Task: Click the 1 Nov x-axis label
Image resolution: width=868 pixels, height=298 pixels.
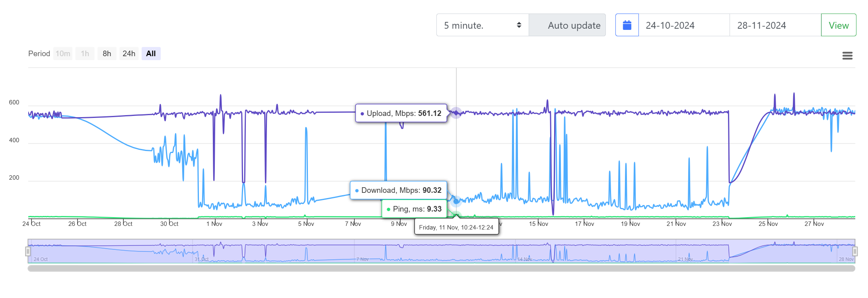Action: click(214, 224)
